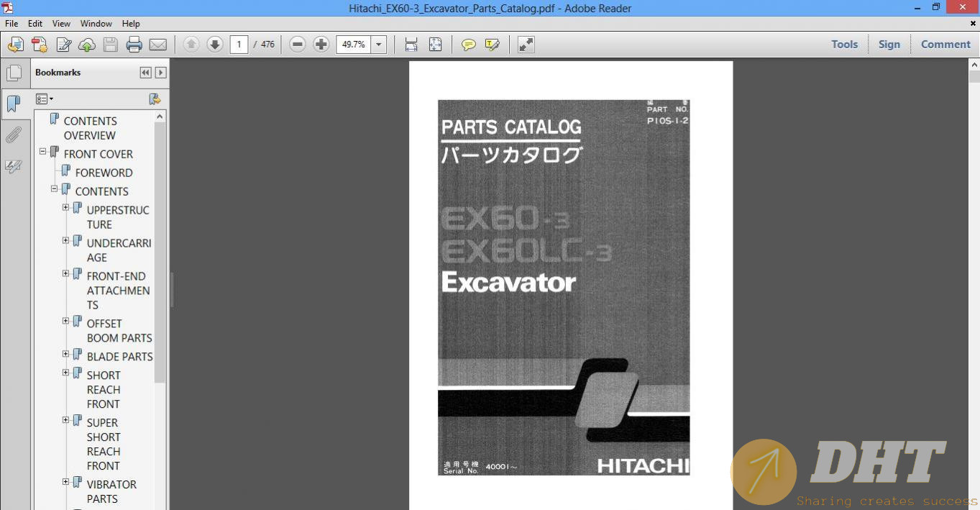Expand the UNDERCARRIAGE bookmark
Viewport: 980px width, 510px height.
click(65, 241)
